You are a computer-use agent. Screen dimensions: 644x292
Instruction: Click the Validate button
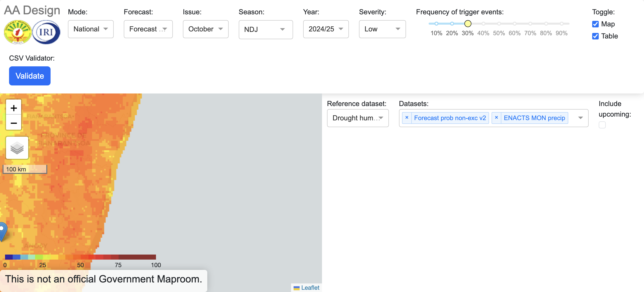tap(30, 76)
